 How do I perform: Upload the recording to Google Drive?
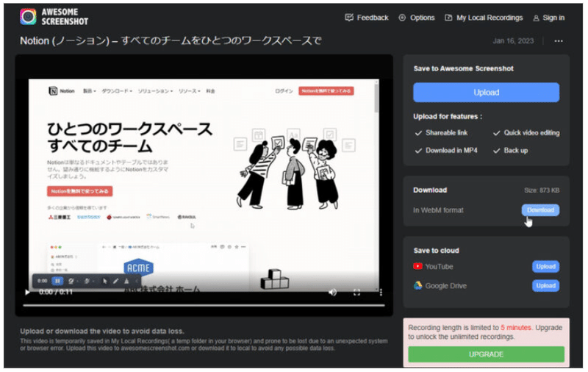(545, 286)
